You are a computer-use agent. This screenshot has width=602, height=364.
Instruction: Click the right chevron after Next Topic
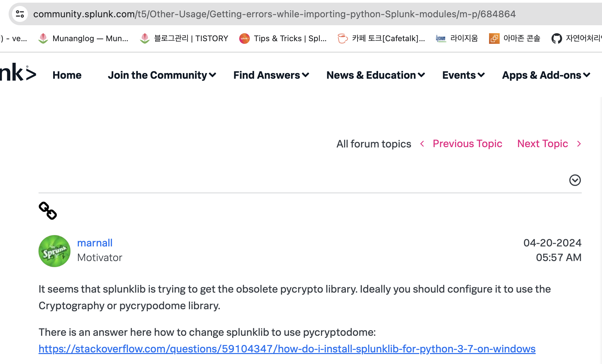point(579,144)
